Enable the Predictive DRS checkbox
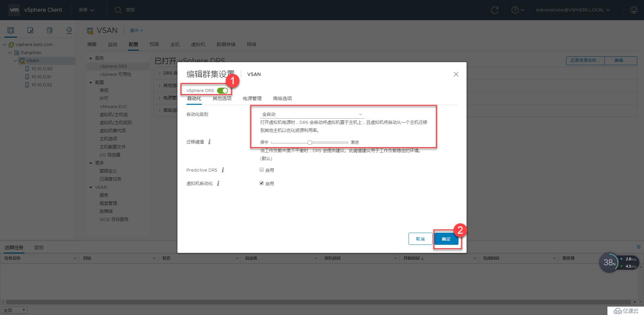644x315 pixels. tap(262, 170)
